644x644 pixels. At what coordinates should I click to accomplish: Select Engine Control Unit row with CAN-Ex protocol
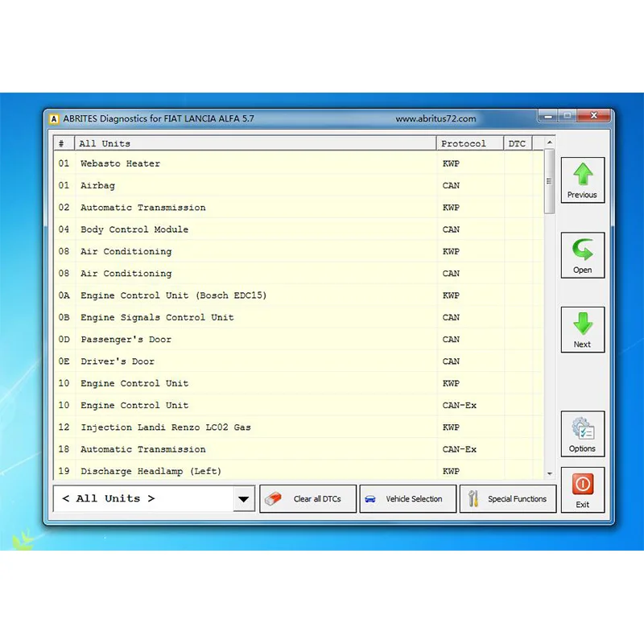[299, 405]
